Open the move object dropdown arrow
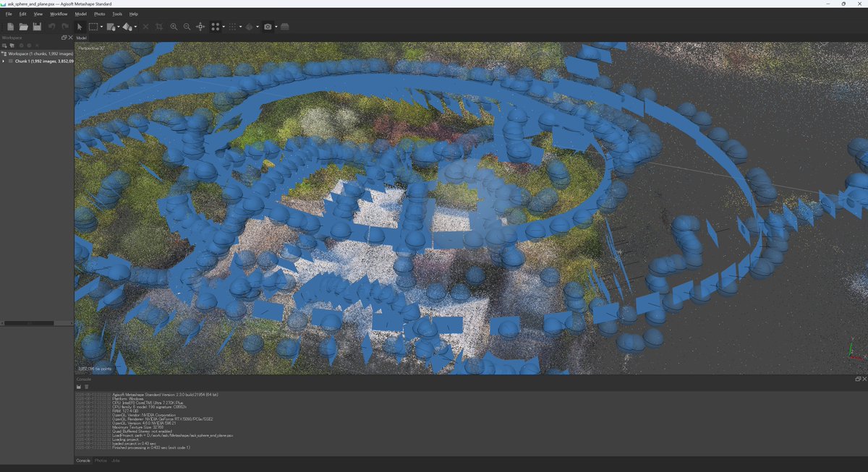 point(135,27)
